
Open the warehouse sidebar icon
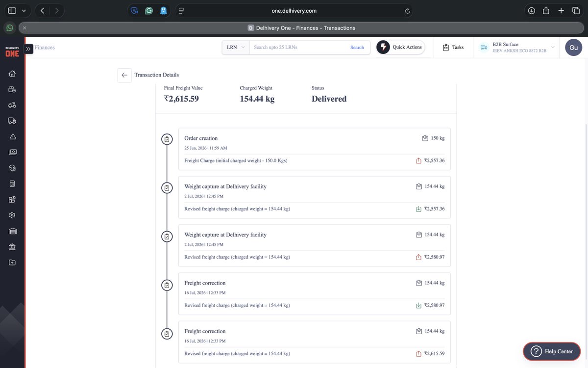pyautogui.click(x=12, y=231)
